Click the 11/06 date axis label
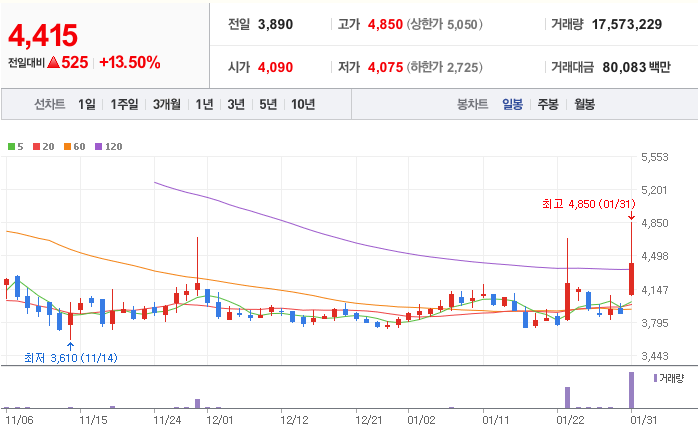 19,420
